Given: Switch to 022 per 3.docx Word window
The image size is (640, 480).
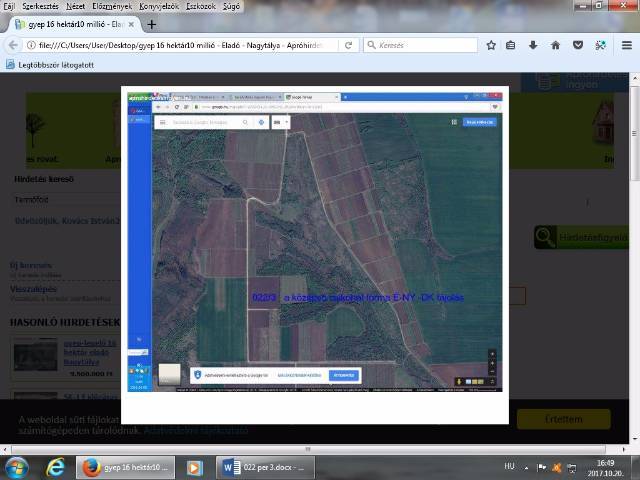Looking at the screenshot, I should 263,467.
